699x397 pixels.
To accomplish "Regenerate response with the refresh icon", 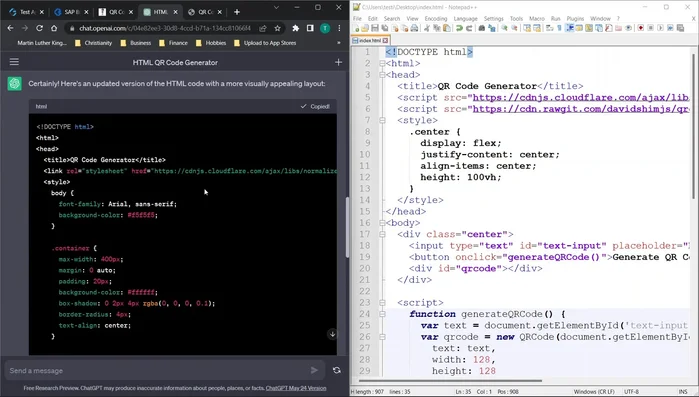I will (x=337, y=370).
